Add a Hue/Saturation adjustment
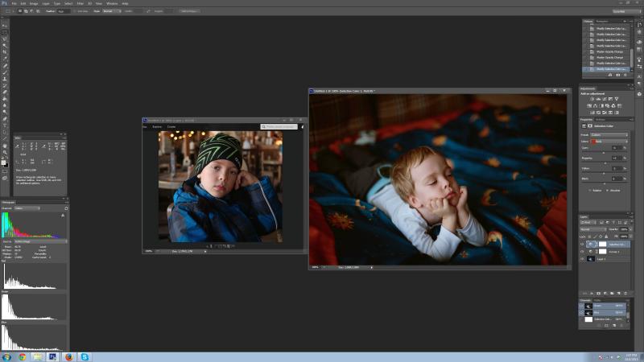The height and width of the screenshot is (362, 644). pos(589,106)
